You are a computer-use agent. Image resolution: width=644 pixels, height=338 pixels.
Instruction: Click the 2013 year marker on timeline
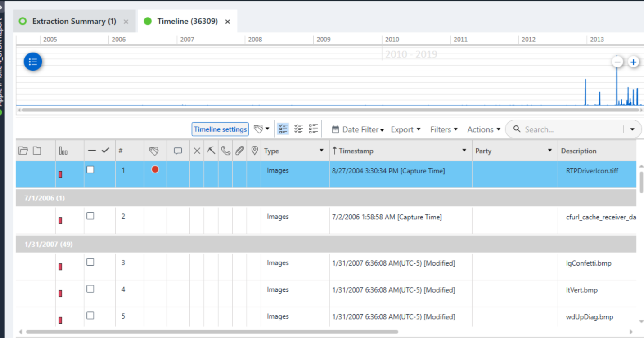pyautogui.click(x=597, y=40)
